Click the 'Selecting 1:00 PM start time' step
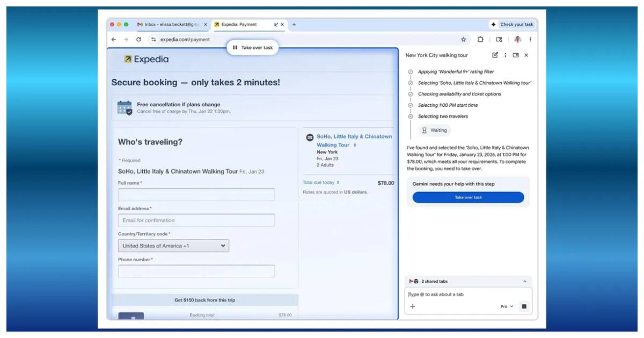The height and width of the screenshot is (338, 644). coord(448,105)
